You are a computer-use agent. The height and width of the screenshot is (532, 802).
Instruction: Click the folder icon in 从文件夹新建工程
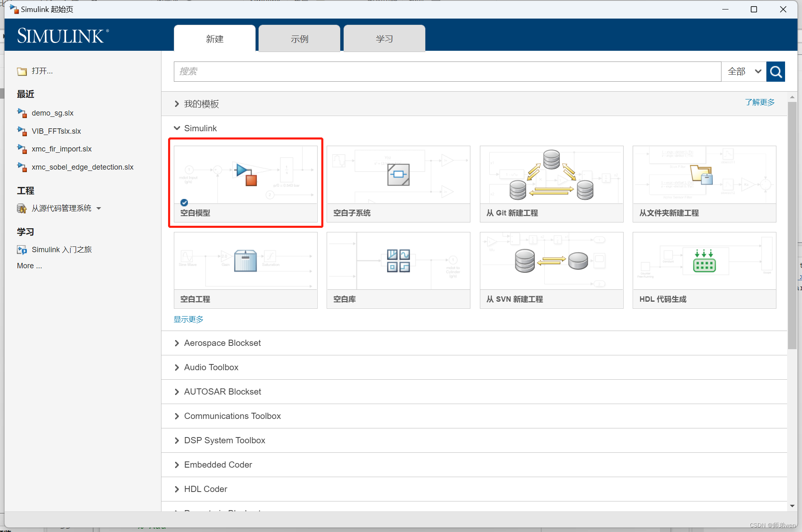click(702, 175)
